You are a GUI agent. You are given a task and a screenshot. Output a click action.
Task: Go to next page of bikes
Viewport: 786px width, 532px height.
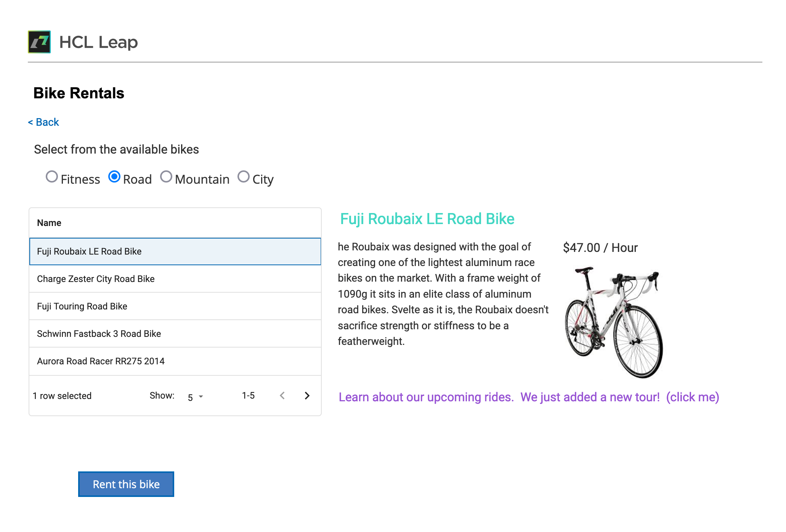(307, 396)
